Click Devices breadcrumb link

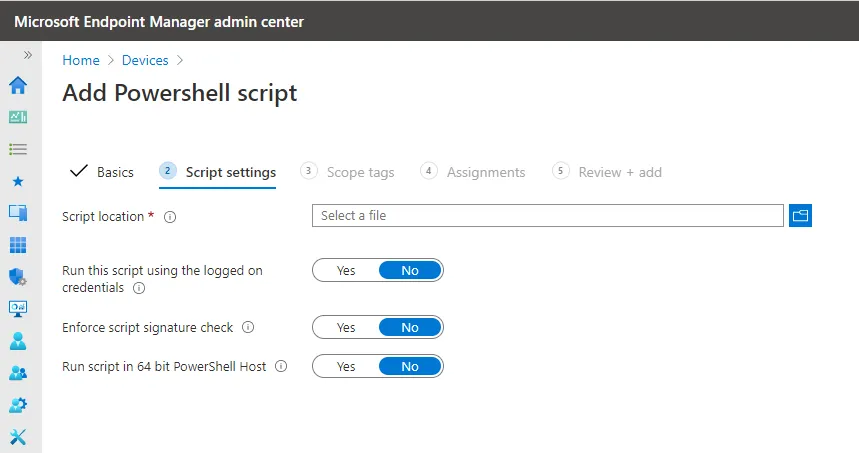pyautogui.click(x=145, y=60)
